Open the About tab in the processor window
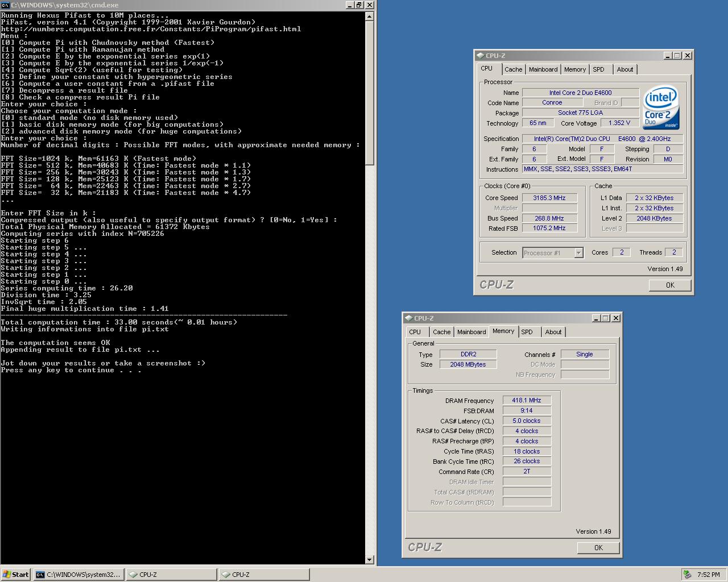Image resolution: width=728 pixels, height=582 pixels. pyautogui.click(x=625, y=69)
